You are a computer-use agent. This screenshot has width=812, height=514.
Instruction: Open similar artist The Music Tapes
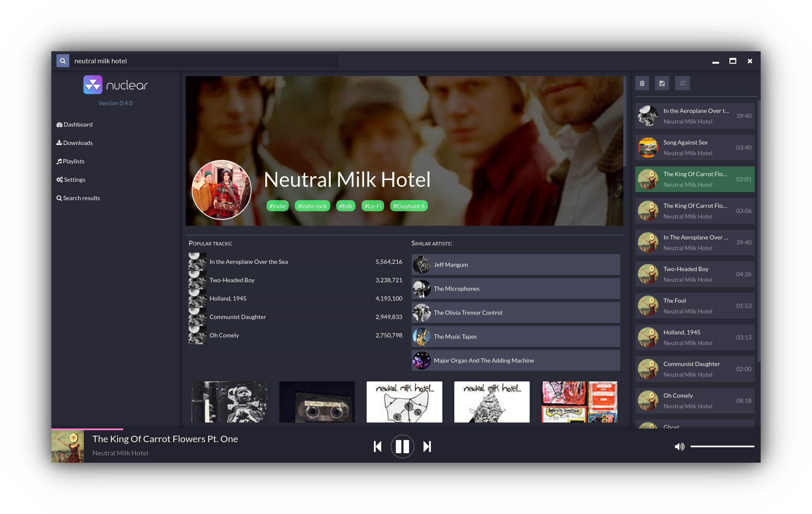coord(516,337)
